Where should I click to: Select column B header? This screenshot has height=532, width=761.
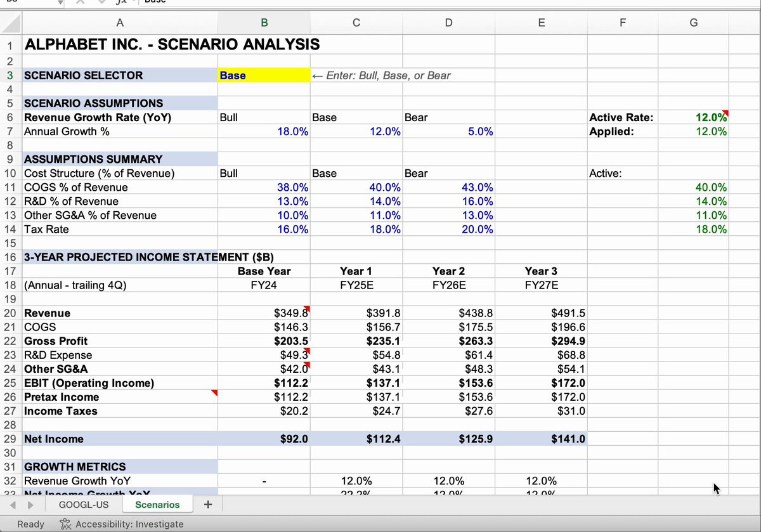tap(264, 23)
